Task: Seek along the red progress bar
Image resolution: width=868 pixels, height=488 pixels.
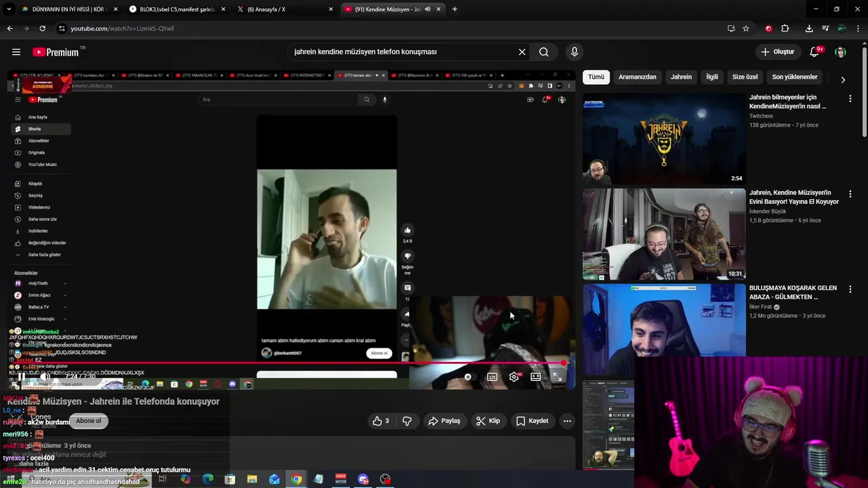Action: tap(286, 364)
